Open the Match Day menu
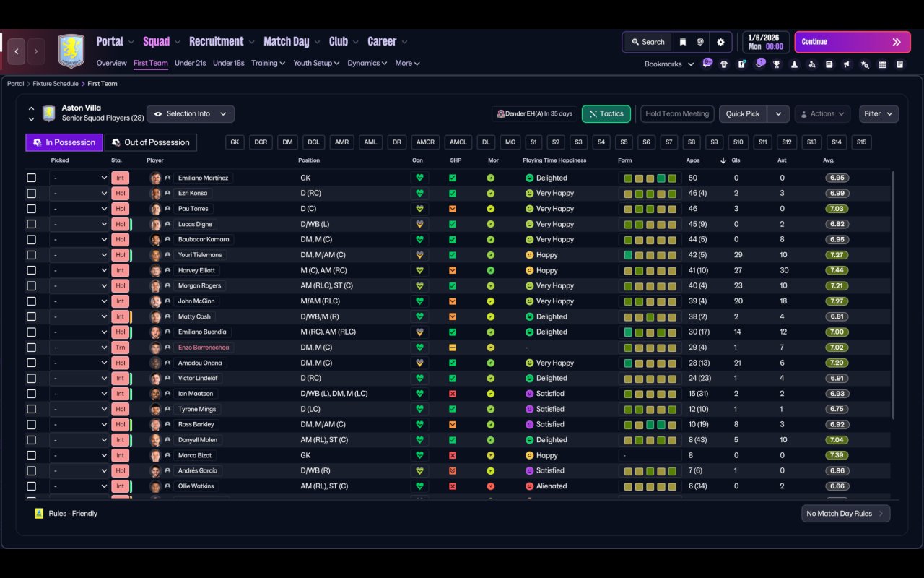 [292, 42]
